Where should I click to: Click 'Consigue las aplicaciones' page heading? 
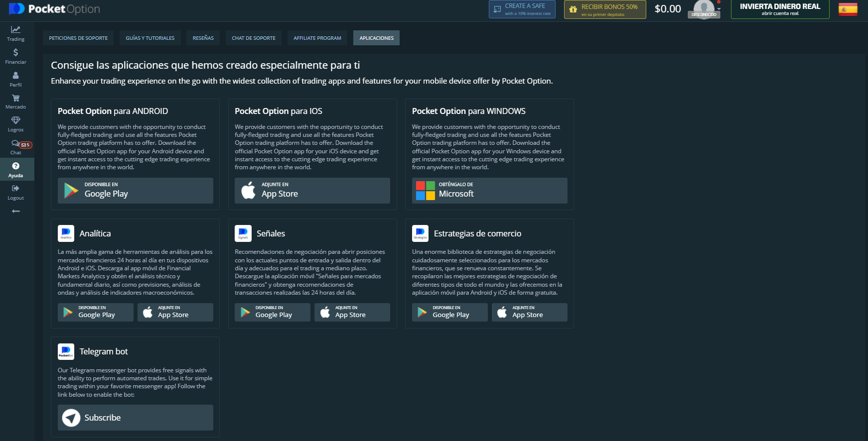point(205,65)
